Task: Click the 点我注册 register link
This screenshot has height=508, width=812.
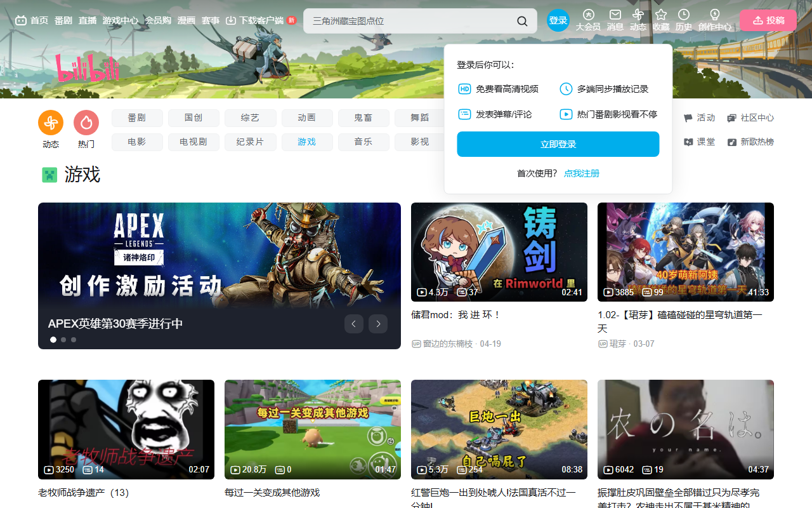Action: [582, 173]
